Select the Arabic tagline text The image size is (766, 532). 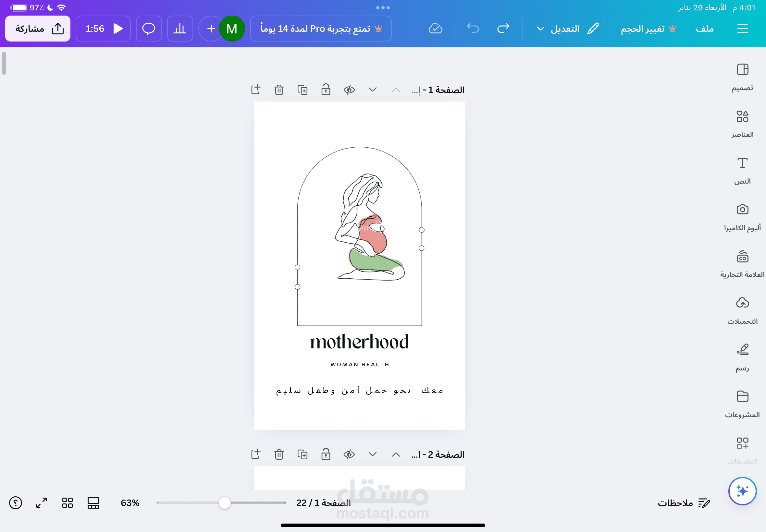pos(359,390)
